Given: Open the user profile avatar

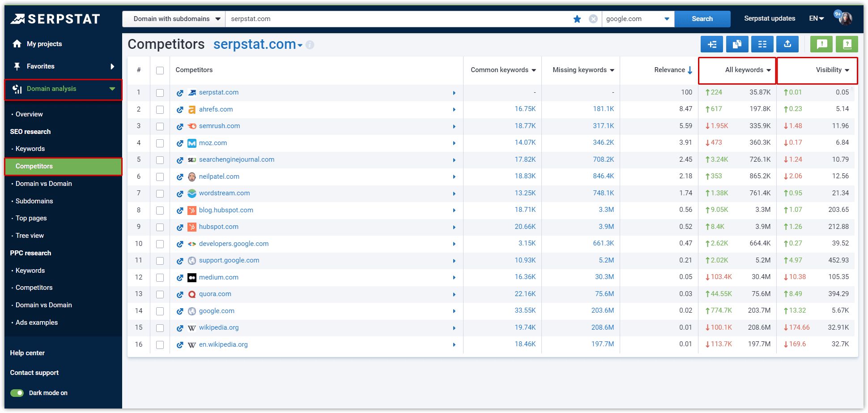Looking at the screenshot, I should pos(845,18).
